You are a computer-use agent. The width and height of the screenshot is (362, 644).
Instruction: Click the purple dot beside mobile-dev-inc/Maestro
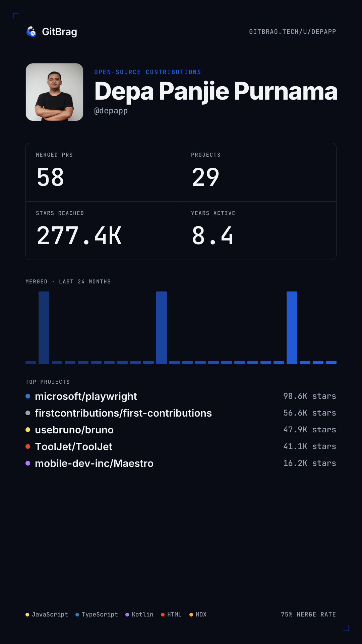point(28,463)
